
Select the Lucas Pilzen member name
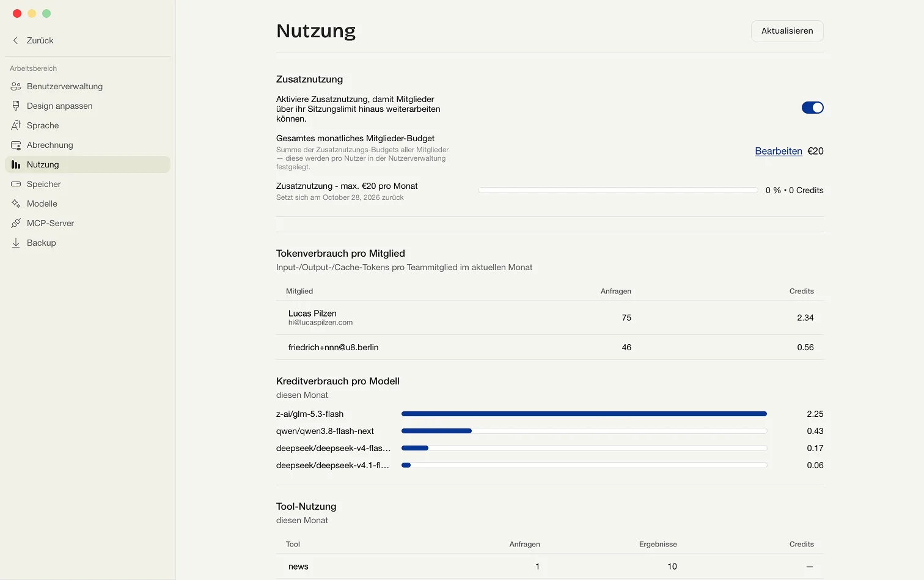coord(312,314)
